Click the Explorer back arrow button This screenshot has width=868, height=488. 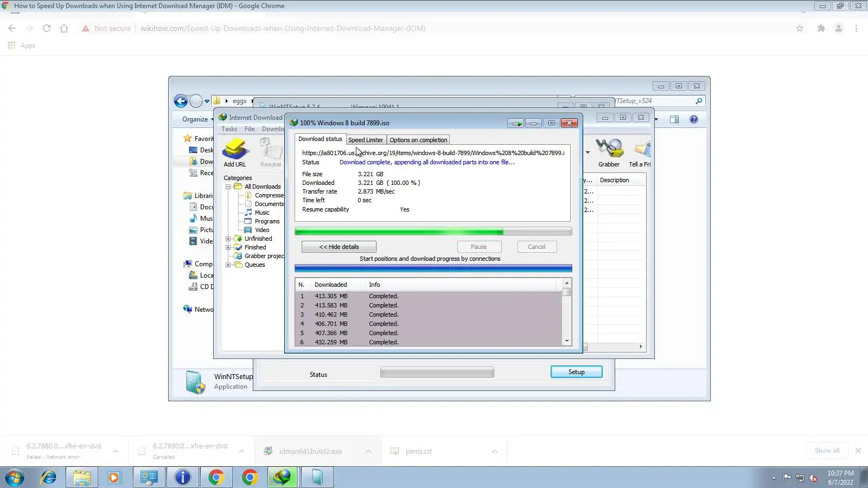pyautogui.click(x=181, y=101)
